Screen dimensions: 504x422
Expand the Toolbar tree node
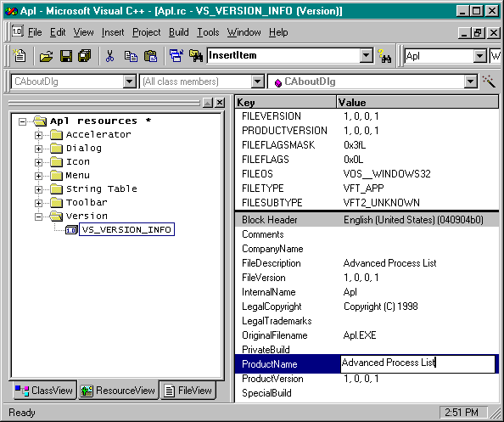coord(38,203)
